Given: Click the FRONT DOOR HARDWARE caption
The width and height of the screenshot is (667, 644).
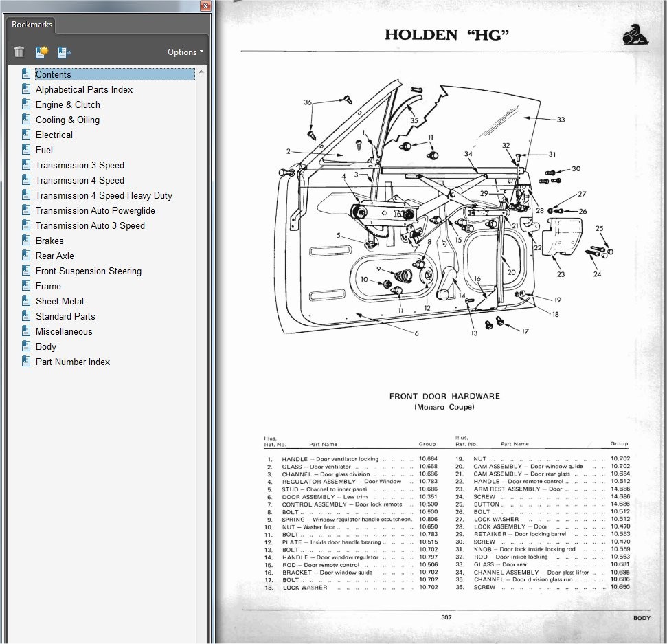Looking at the screenshot, I should click(x=444, y=397).
